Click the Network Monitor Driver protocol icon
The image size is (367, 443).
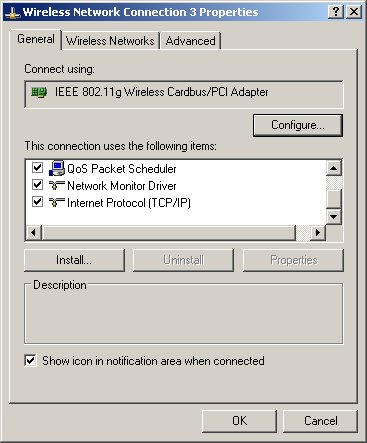pyautogui.click(x=57, y=185)
